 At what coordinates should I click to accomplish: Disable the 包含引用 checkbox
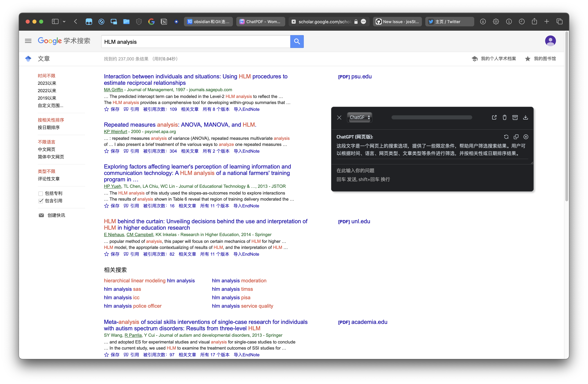coord(41,201)
